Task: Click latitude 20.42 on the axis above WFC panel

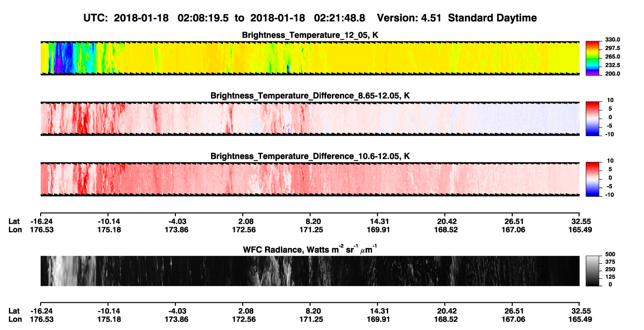Action: pos(446,222)
